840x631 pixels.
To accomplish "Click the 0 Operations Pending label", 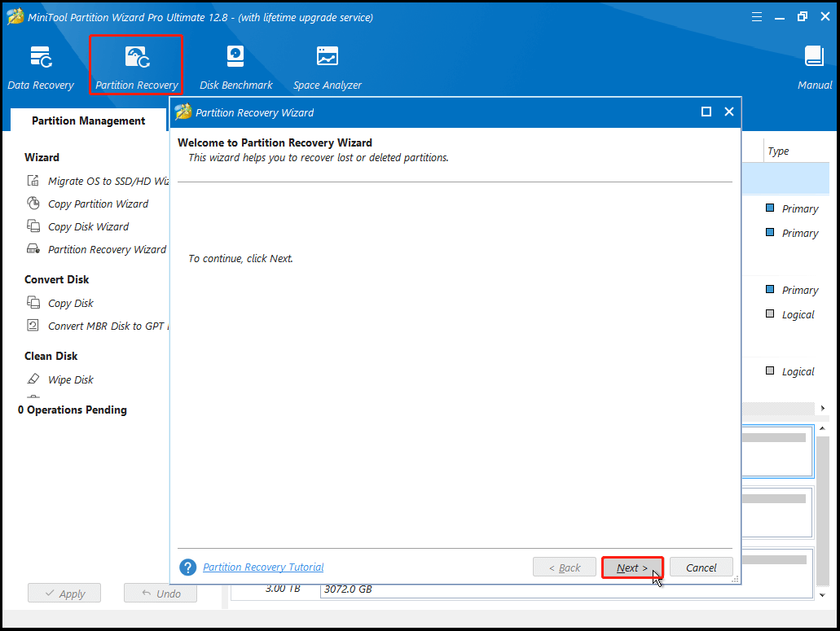I will (73, 410).
